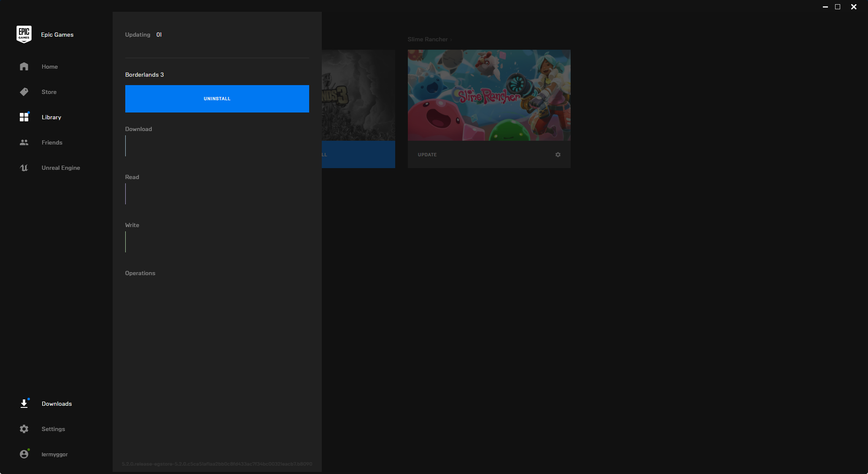Viewport: 868px width, 474px height.
Task: Click the Home house icon
Action: pyautogui.click(x=24, y=67)
